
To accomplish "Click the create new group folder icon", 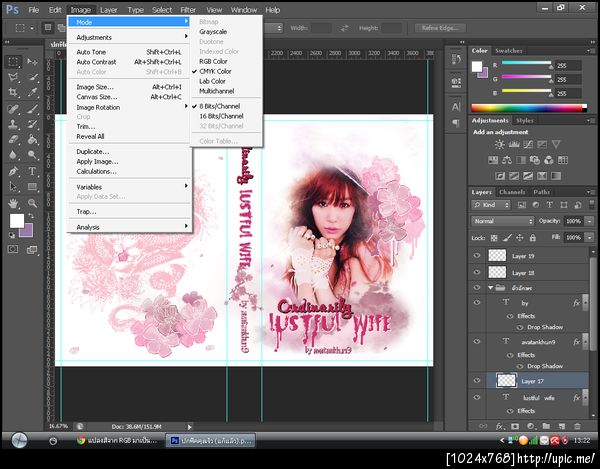I will (x=546, y=426).
